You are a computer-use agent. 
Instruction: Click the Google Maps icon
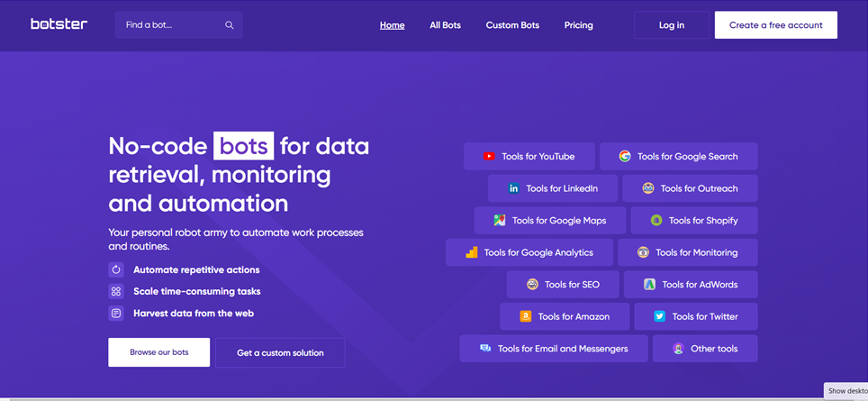(x=500, y=221)
